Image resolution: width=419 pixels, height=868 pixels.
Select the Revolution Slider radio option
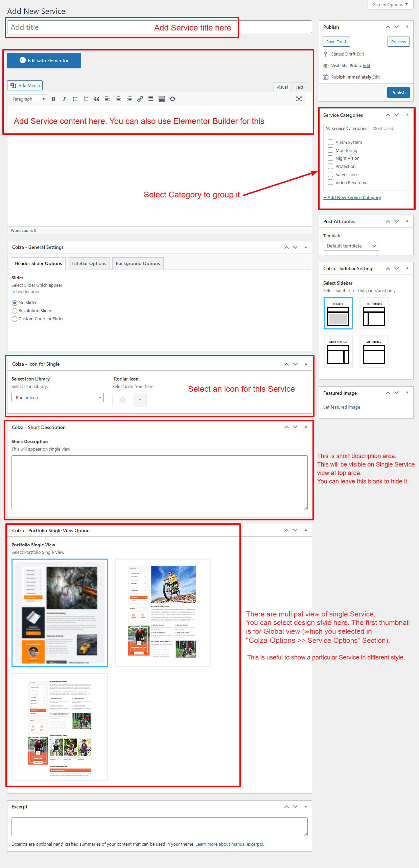coord(15,311)
